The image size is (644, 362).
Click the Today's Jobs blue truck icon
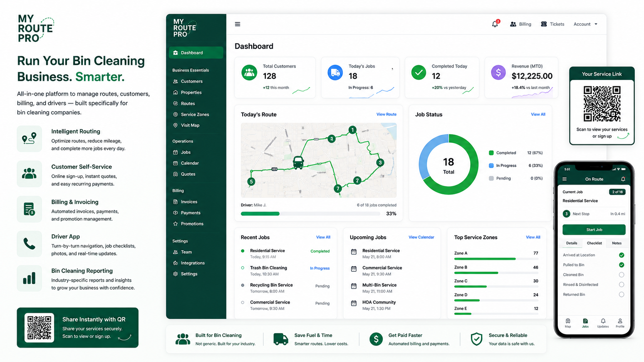[335, 72]
